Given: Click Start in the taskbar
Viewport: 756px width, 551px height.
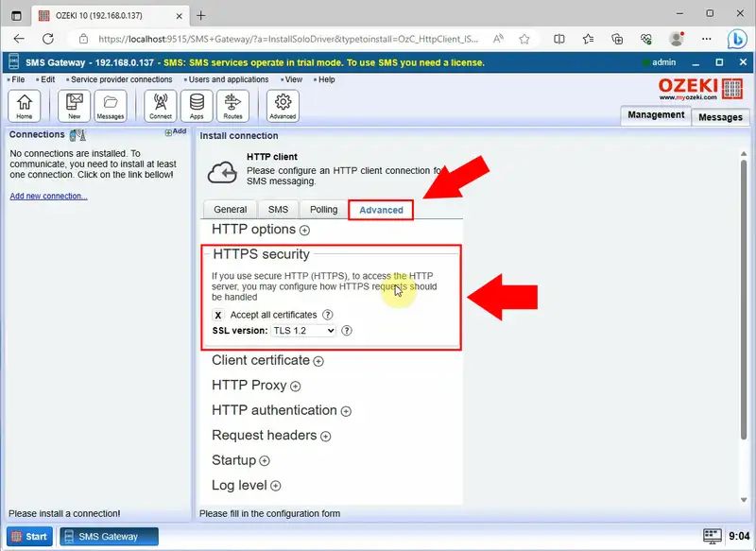Looking at the screenshot, I should coord(29,536).
